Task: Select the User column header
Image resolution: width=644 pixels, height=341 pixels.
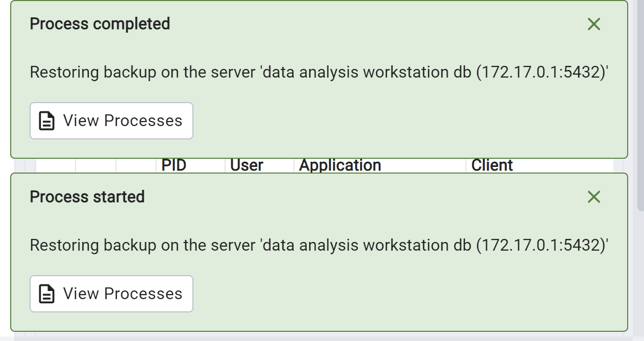Action: (246, 165)
